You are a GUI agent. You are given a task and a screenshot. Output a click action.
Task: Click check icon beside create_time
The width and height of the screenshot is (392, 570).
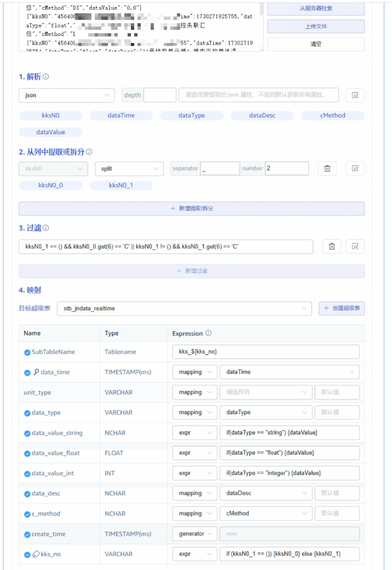coord(27,534)
